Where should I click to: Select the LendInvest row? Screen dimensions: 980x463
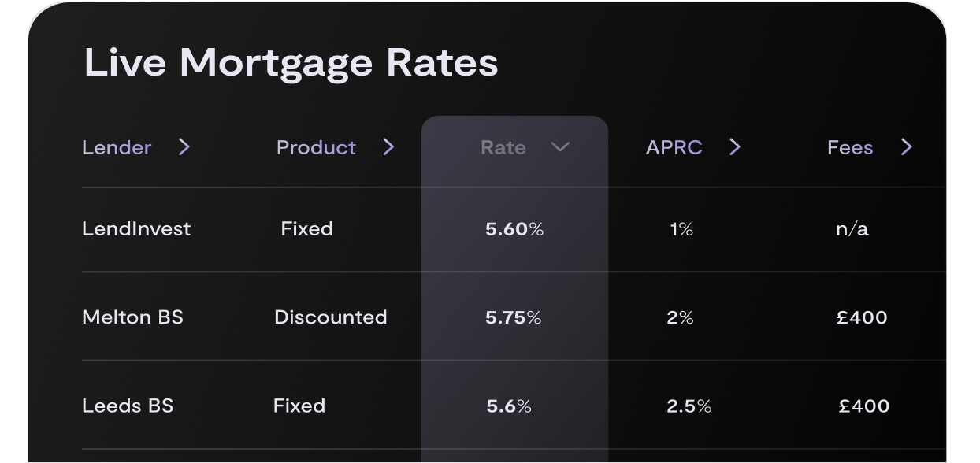(x=136, y=229)
